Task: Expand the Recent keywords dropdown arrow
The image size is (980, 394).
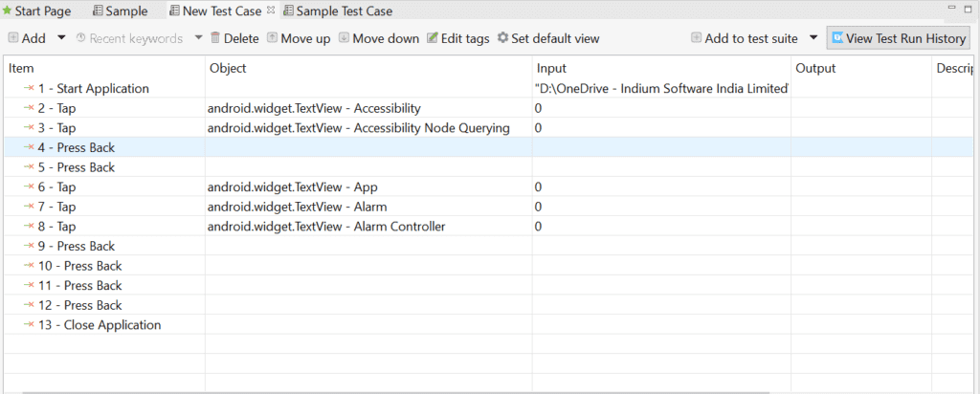Action: [198, 38]
